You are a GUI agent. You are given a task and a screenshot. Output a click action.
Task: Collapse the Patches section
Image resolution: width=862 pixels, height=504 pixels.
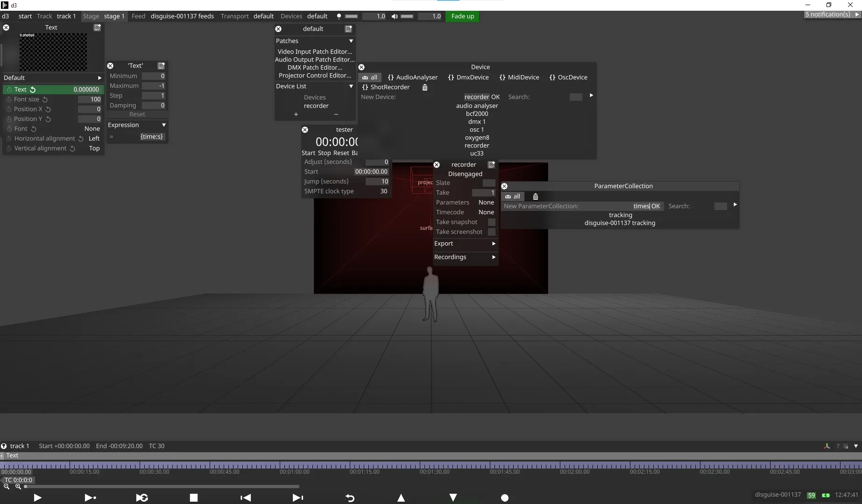point(351,41)
